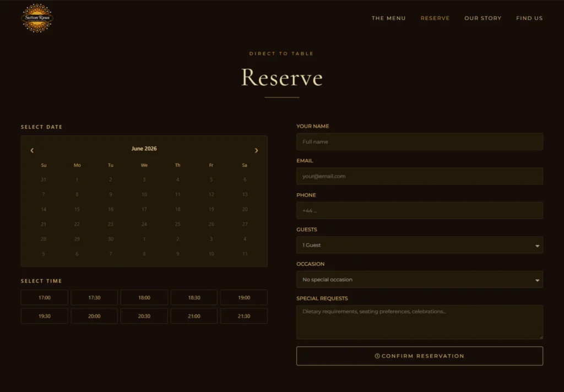Pick June 12 in the calendar
Viewport: 564px width, 392px height.
[211, 194]
